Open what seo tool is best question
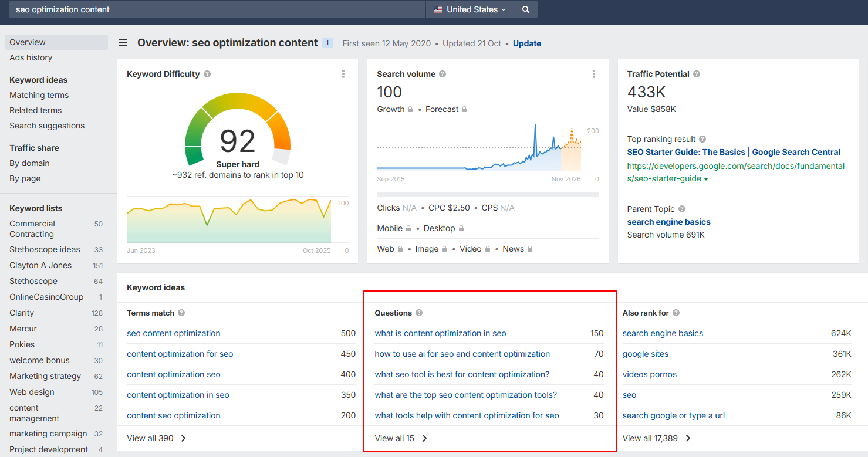 tap(462, 374)
